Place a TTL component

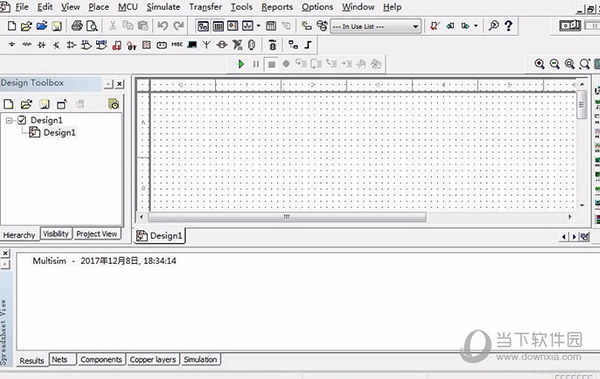point(86,45)
